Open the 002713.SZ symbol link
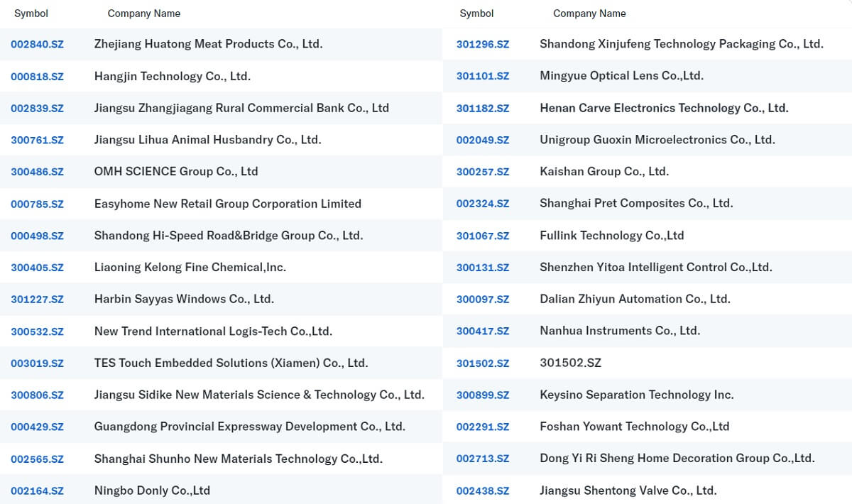The image size is (852, 504). point(483,459)
